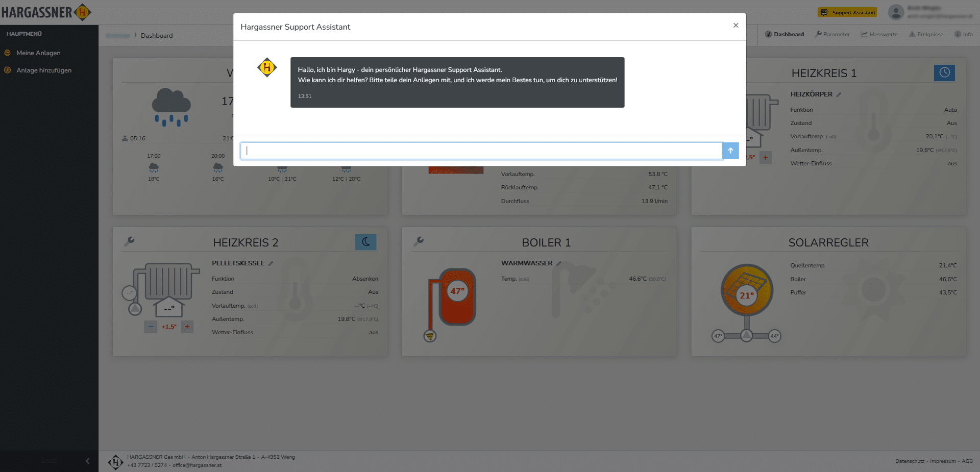Click the solar collector icon showing 21°
Viewport: 980px width, 472px height.
coord(747,289)
